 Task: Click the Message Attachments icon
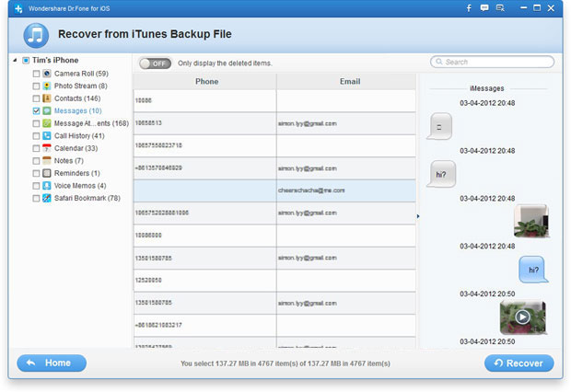47,123
